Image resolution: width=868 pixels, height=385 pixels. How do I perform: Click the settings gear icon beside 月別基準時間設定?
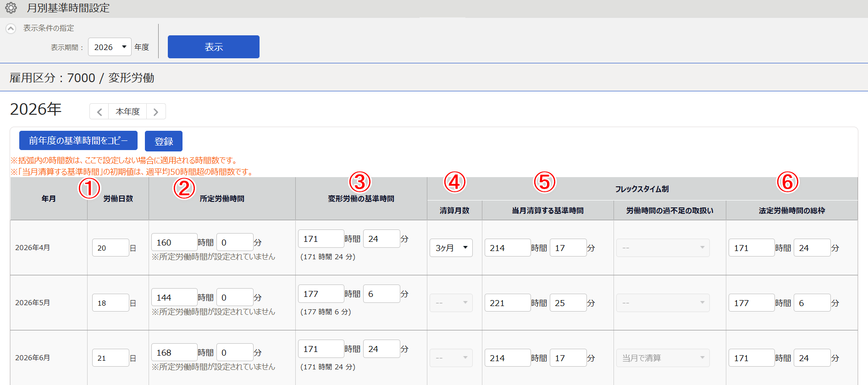[11, 8]
